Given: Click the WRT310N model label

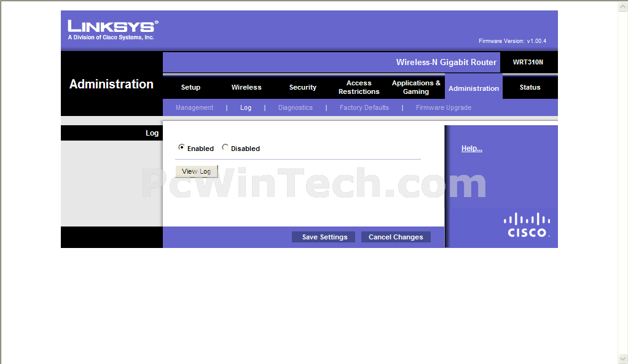Looking at the screenshot, I should pos(528,62).
